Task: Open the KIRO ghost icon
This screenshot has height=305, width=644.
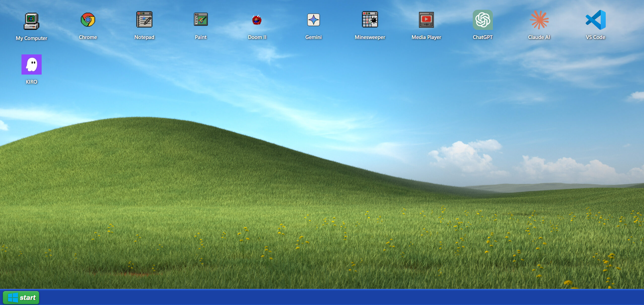Action: pyautogui.click(x=32, y=64)
